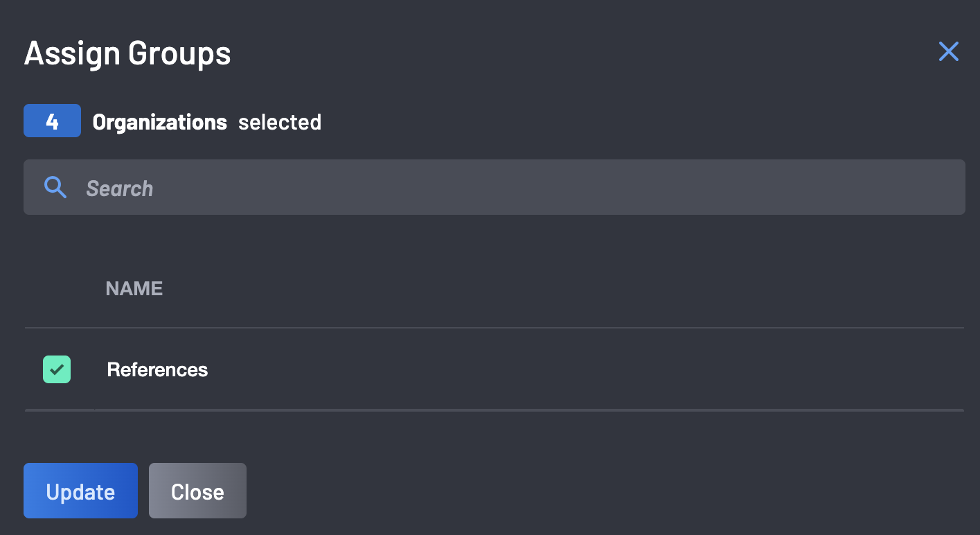Viewport: 980px width, 535px height.
Task: Click the bold Organizations label
Action: (x=159, y=122)
